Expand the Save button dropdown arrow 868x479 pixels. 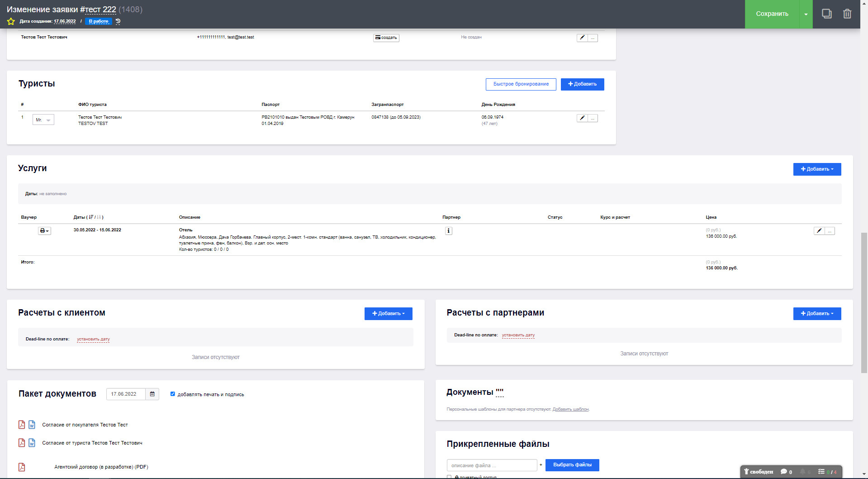[806, 14]
